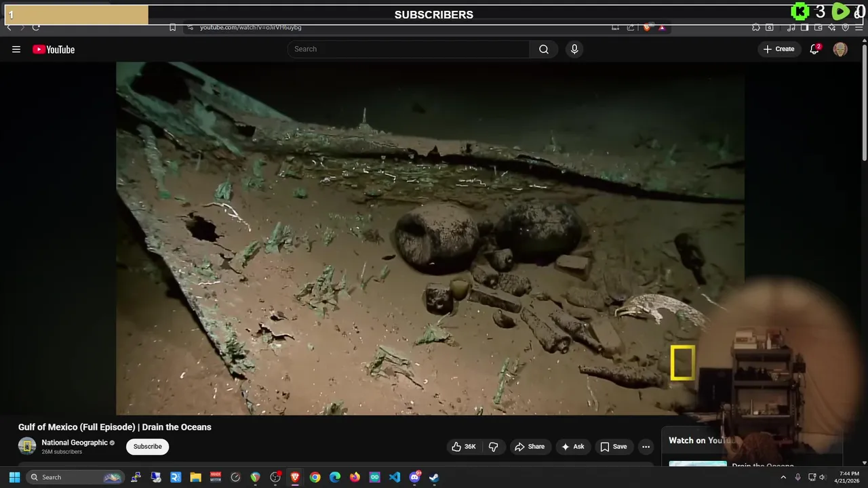Viewport: 868px width, 488px height.
Task: Switch to Brave browser in taskbar
Action: (295, 477)
